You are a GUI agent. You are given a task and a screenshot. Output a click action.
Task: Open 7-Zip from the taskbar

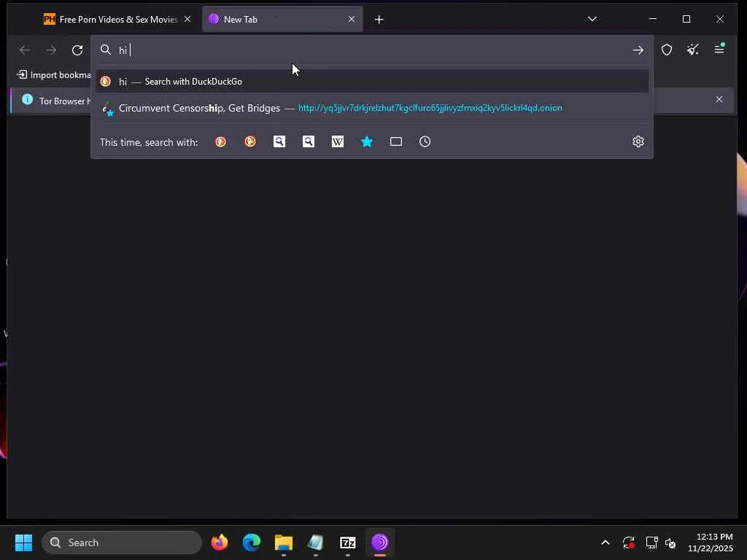(x=348, y=542)
